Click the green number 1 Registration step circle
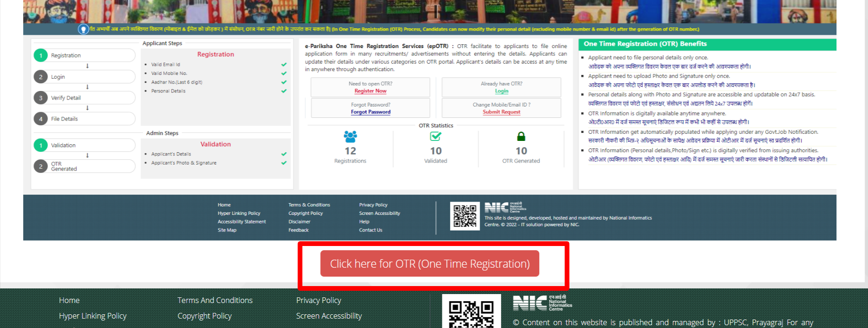Screen dimensions: 868x328 coord(41,56)
